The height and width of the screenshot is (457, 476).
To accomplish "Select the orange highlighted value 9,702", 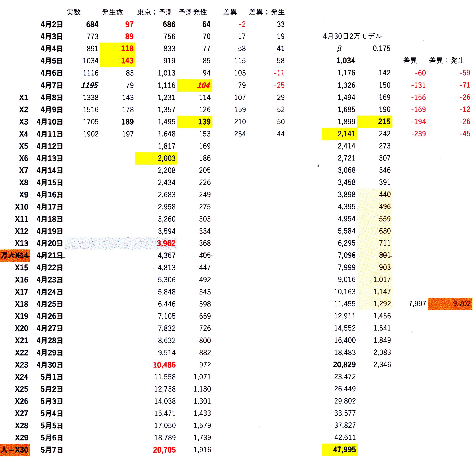I will tap(450, 304).
